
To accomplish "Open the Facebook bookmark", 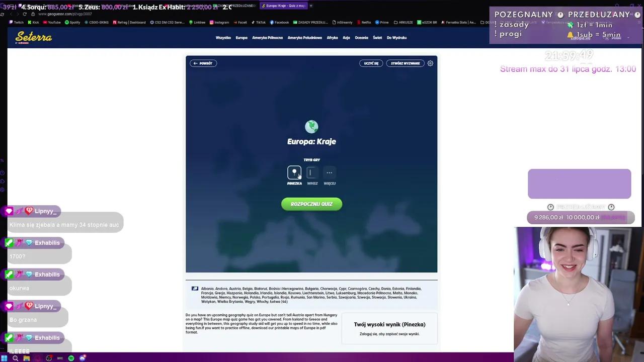I will tap(279, 23).
